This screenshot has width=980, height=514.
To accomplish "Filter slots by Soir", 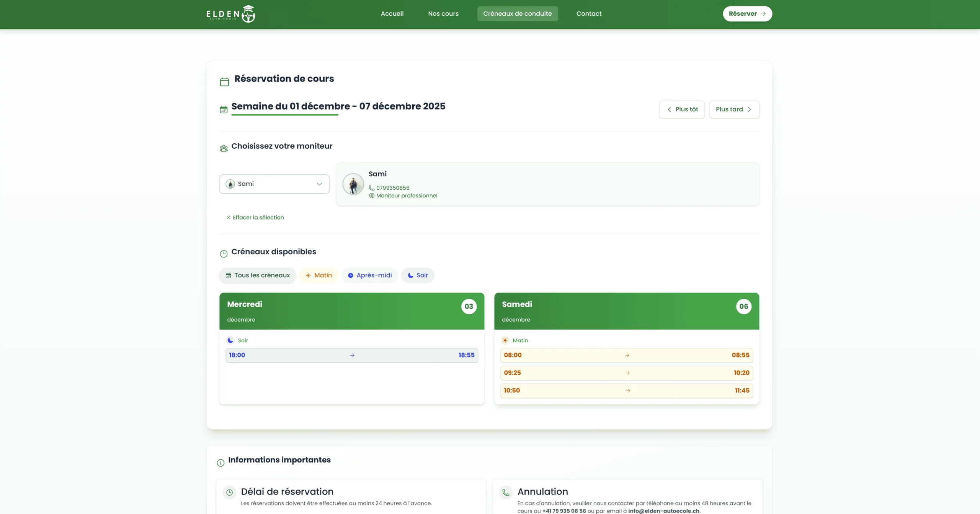I will [418, 275].
